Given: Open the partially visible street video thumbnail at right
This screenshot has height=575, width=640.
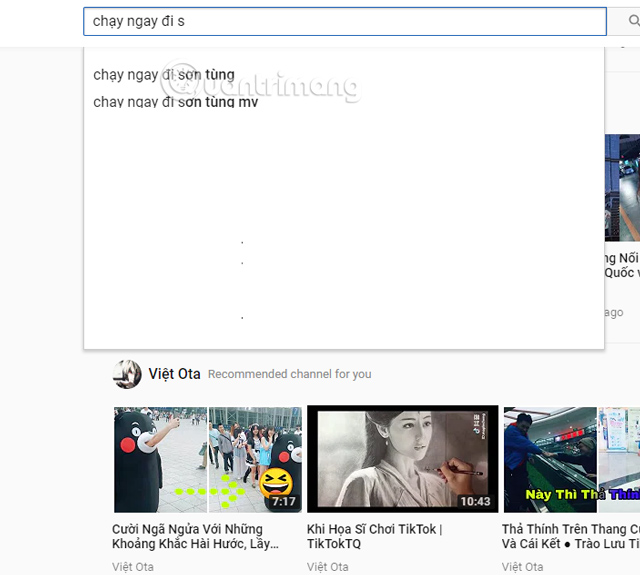Looking at the screenshot, I should tap(622, 188).
